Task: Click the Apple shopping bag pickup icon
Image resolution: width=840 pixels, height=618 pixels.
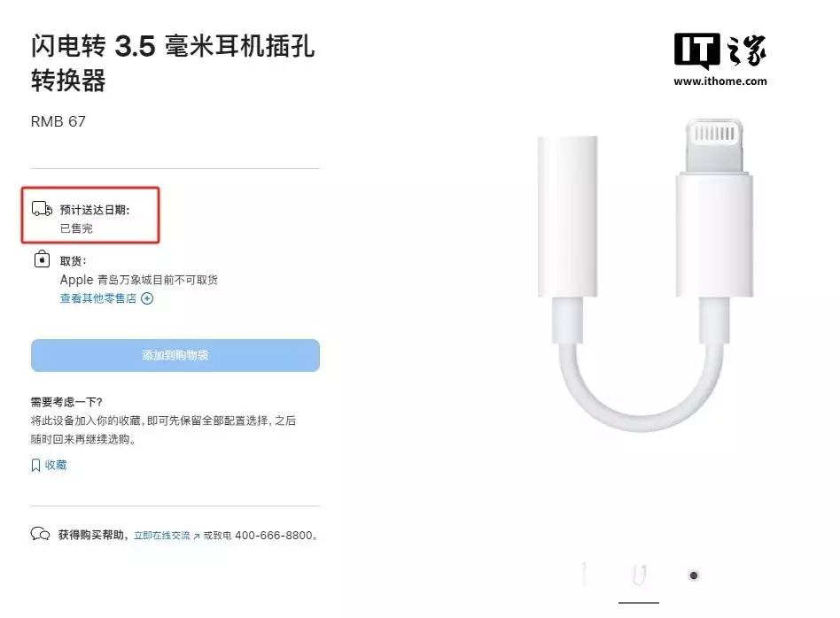Action: [42, 259]
